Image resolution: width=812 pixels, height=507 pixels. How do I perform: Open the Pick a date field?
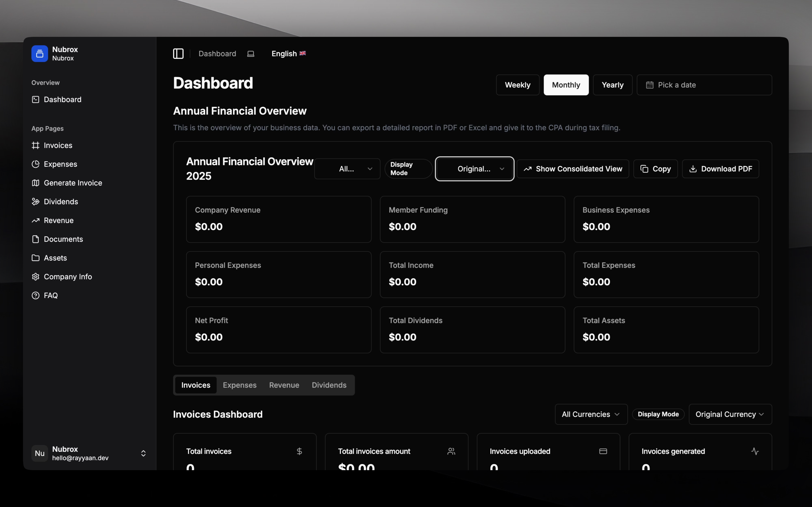pyautogui.click(x=704, y=85)
